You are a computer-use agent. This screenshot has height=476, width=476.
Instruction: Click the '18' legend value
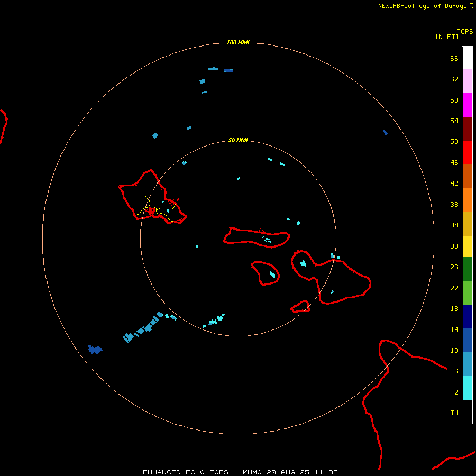pos(454,309)
